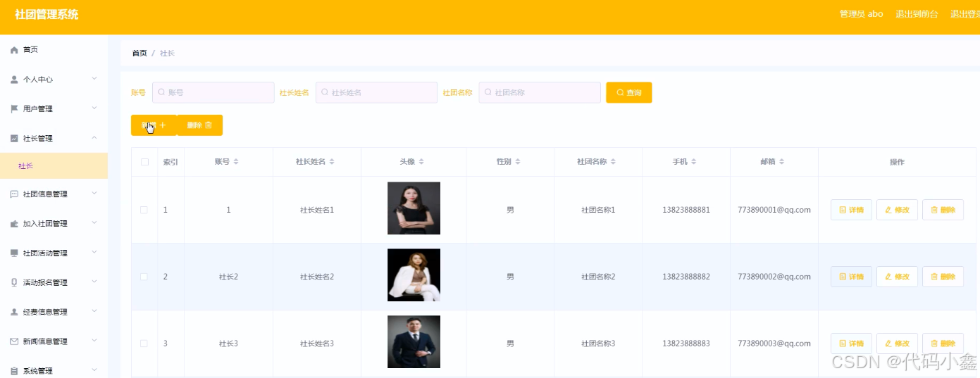Screen dimensions: 980x378
Task: Focus the 社长姓名 search input field
Action: pos(377,92)
